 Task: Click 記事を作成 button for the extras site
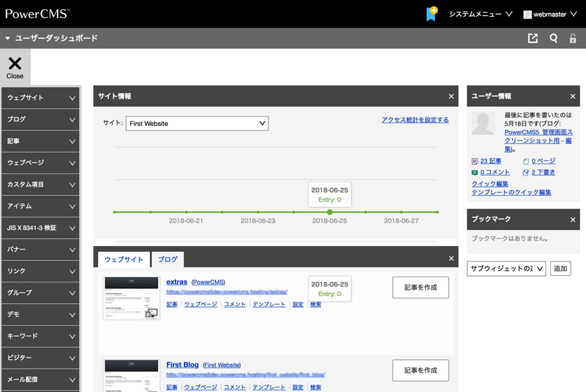click(420, 287)
